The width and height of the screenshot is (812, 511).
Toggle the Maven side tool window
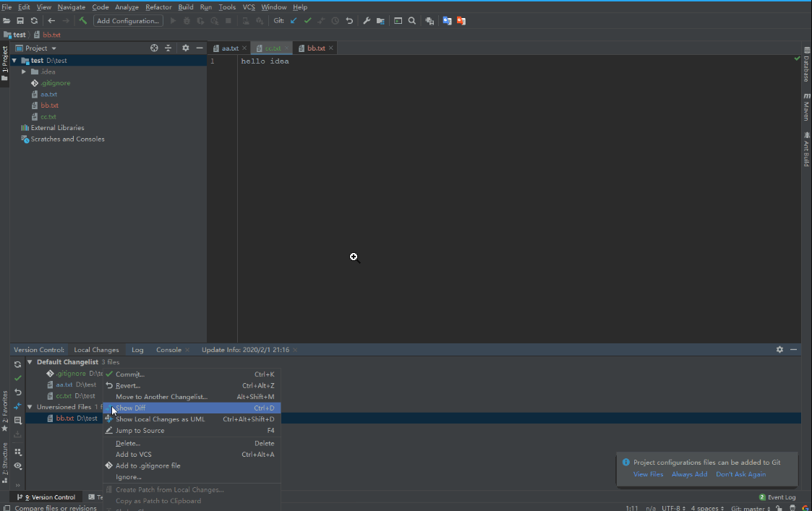tap(807, 107)
